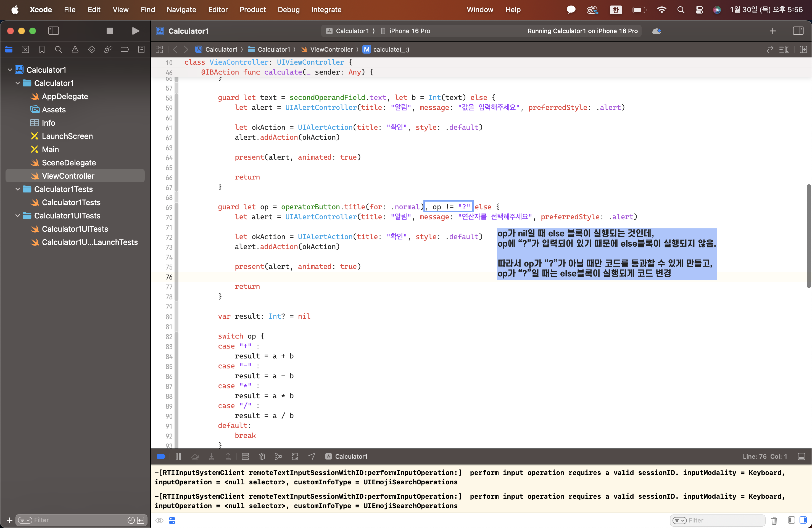Open the Breakpoint navigator icon
Screen dimensions: 812x528
coord(125,50)
